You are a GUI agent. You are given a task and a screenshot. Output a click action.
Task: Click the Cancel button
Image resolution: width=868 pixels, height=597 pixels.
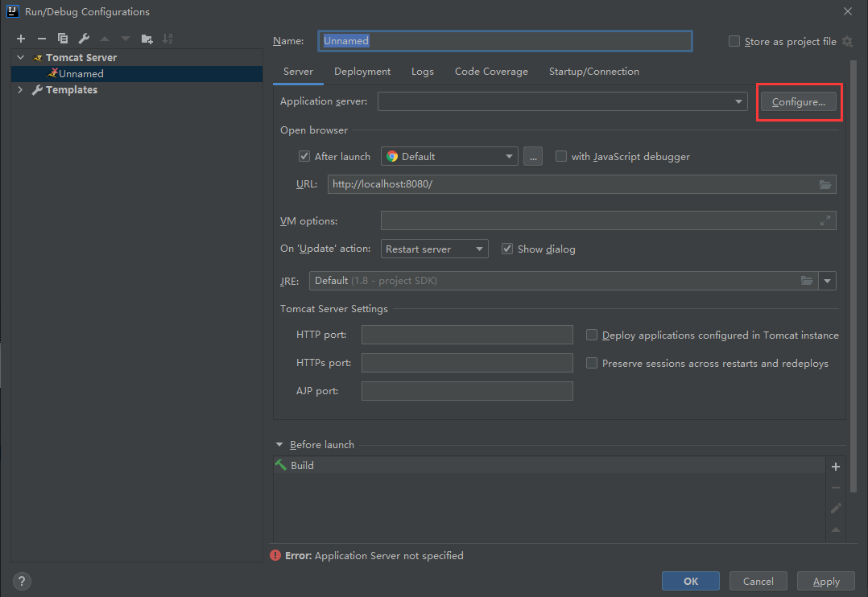pos(758,582)
